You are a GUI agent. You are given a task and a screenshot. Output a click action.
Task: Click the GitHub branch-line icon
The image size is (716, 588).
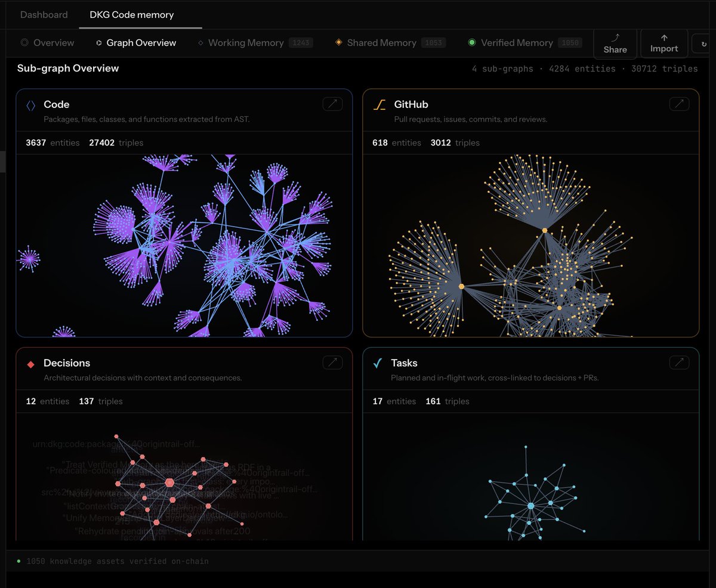tap(379, 105)
